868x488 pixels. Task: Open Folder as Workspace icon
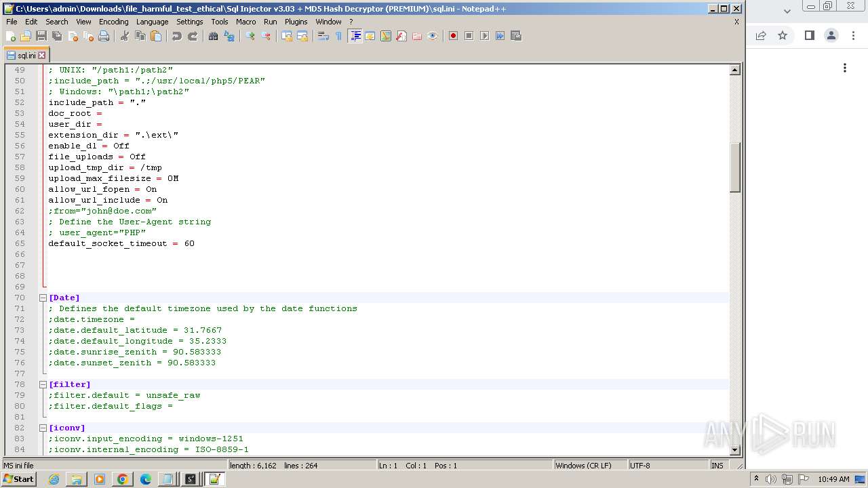click(417, 36)
